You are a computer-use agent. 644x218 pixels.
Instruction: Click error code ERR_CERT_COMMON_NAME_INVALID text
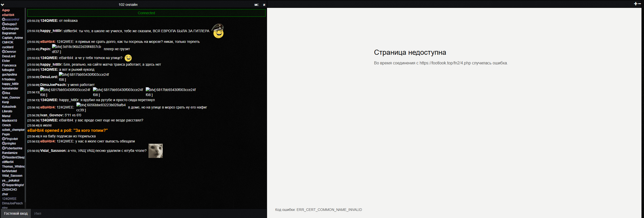click(329, 210)
